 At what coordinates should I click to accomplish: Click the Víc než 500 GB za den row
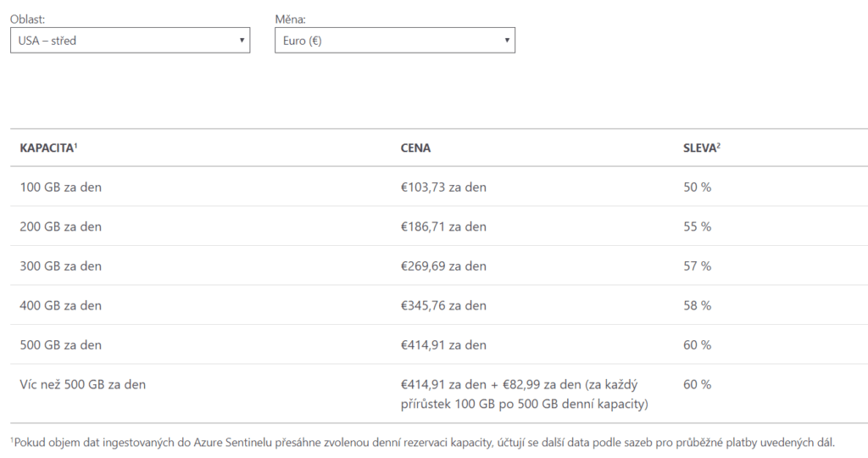(x=82, y=384)
